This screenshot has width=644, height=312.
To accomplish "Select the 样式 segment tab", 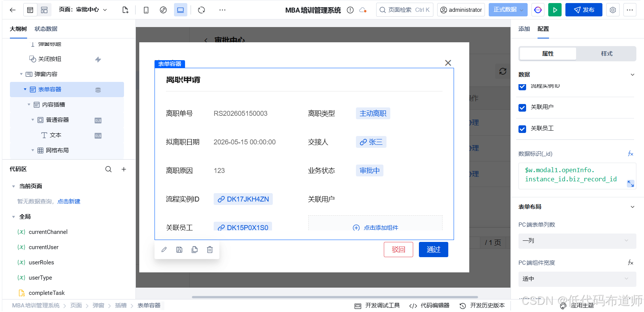I will [607, 54].
